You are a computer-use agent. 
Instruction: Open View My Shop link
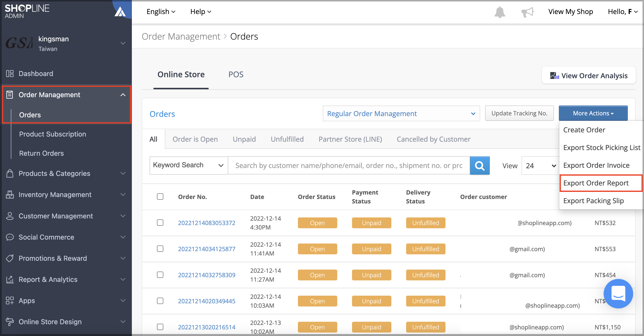tap(570, 12)
